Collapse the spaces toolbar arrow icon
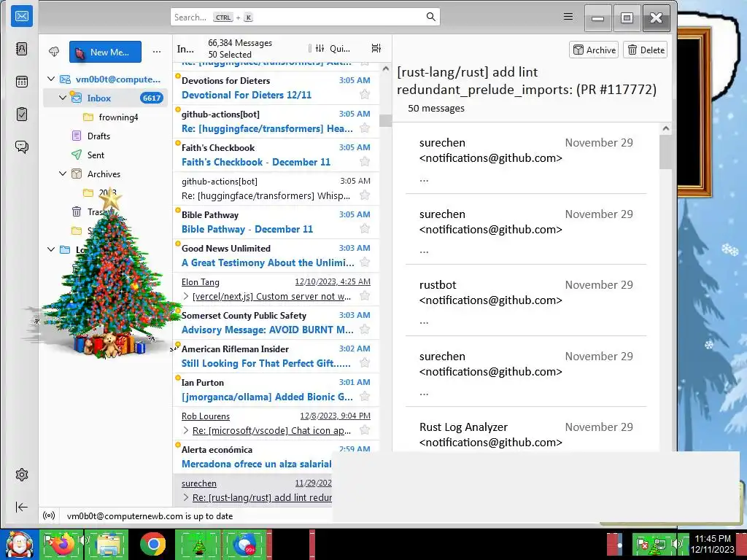 point(22,507)
